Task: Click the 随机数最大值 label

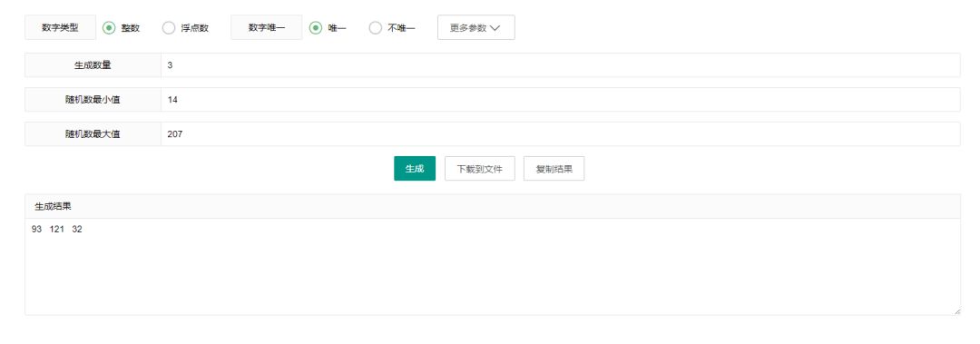Action: pos(93,133)
